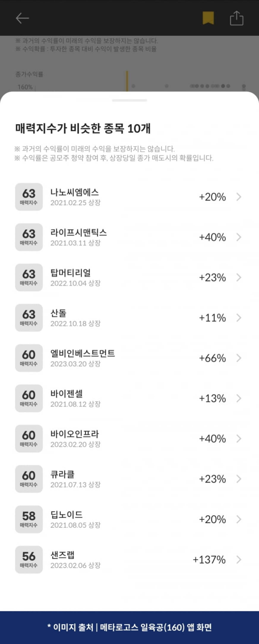The width and height of the screenshot is (259, 644).
Task: Open chevron beside 산돌 +11%
Action: (x=239, y=318)
